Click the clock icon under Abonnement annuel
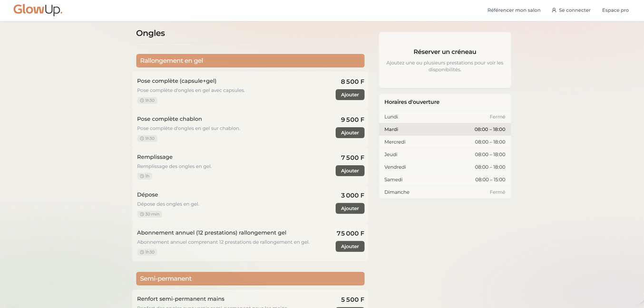The height and width of the screenshot is (308, 644). [142, 252]
